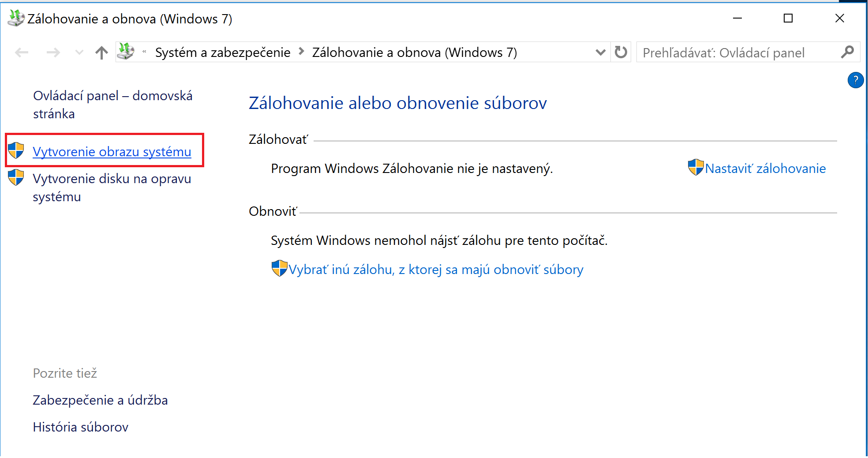Click the backup icon in address bar
Screen dimensions: 868x458
tap(126, 52)
